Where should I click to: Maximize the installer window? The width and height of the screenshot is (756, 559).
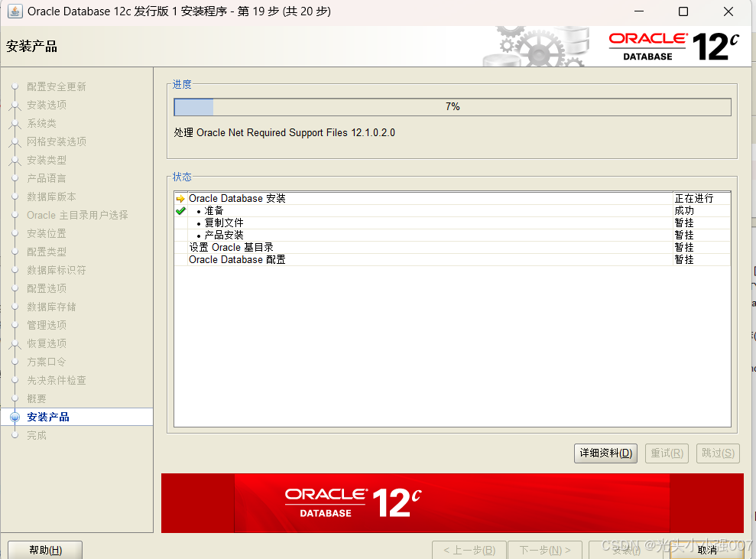pyautogui.click(x=683, y=11)
